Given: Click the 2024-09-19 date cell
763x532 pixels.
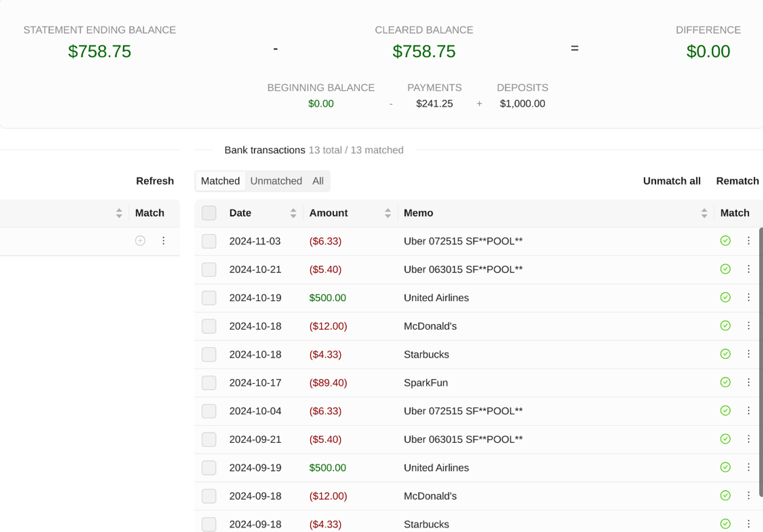Looking at the screenshot, I should coord(255,468).
